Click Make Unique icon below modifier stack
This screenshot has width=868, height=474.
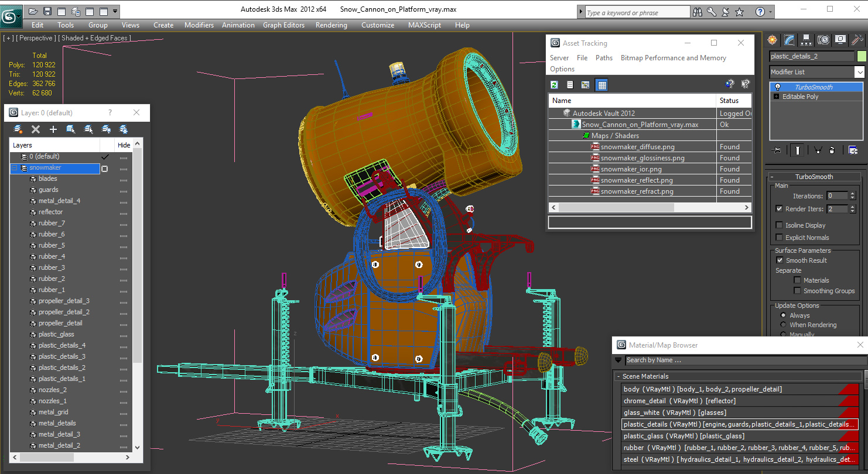tap(818, 150)
